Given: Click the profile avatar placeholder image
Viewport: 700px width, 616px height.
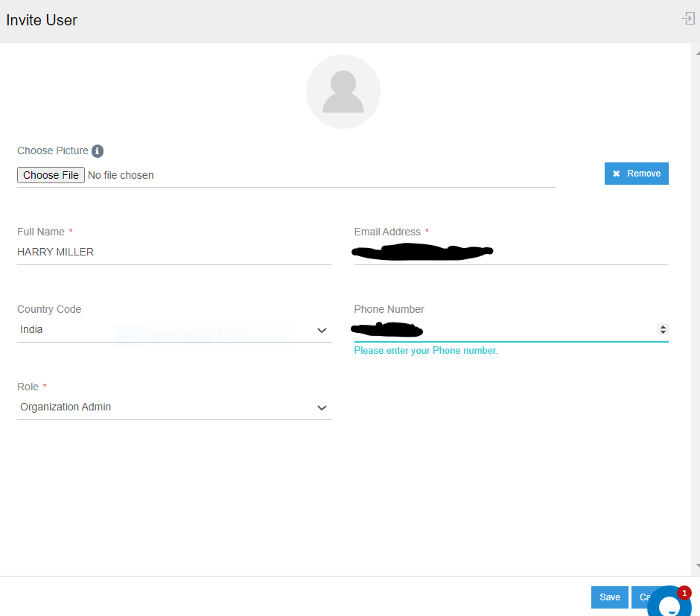Looking at the screenshot, I should pos(343,91).
